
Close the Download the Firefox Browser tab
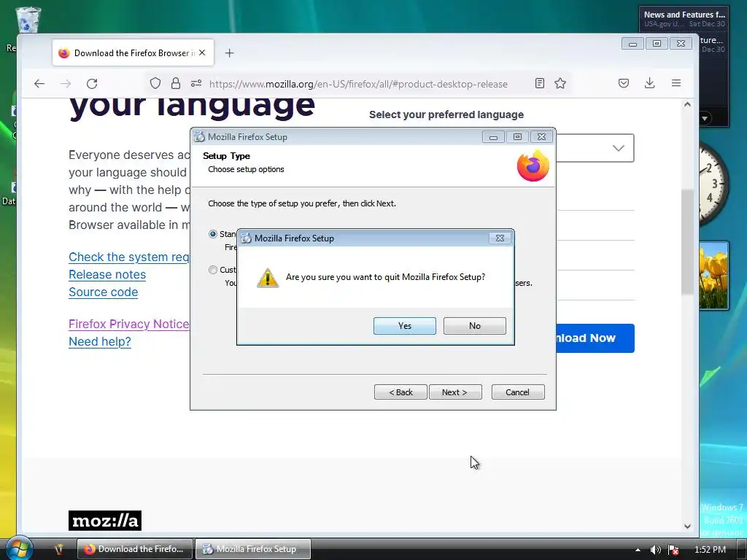coord(202,52)
